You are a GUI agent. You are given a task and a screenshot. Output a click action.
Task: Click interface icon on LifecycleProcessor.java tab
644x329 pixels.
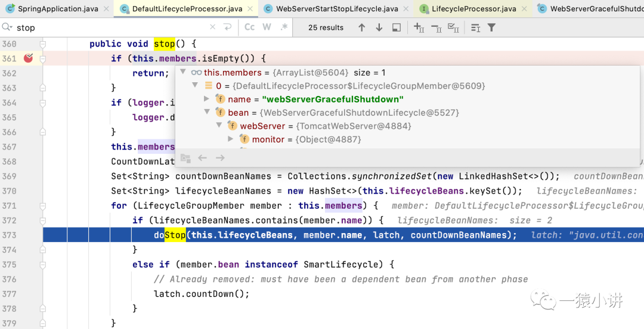click(425, 8)
